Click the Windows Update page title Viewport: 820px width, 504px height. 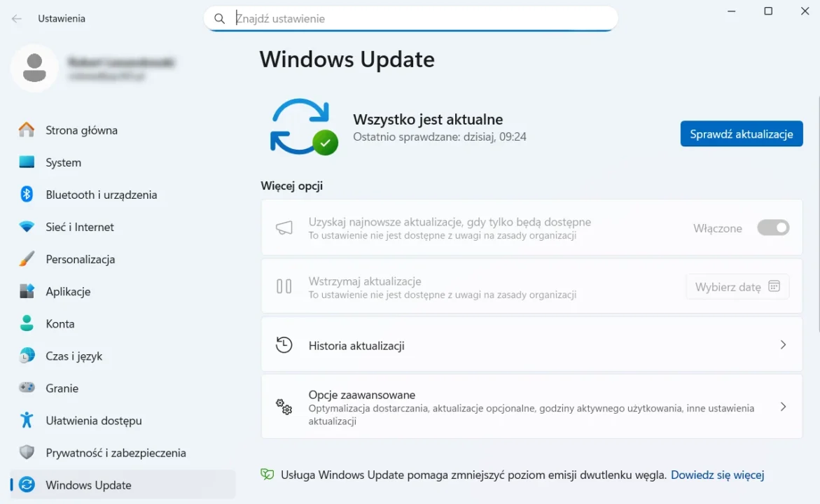(347, 59)
